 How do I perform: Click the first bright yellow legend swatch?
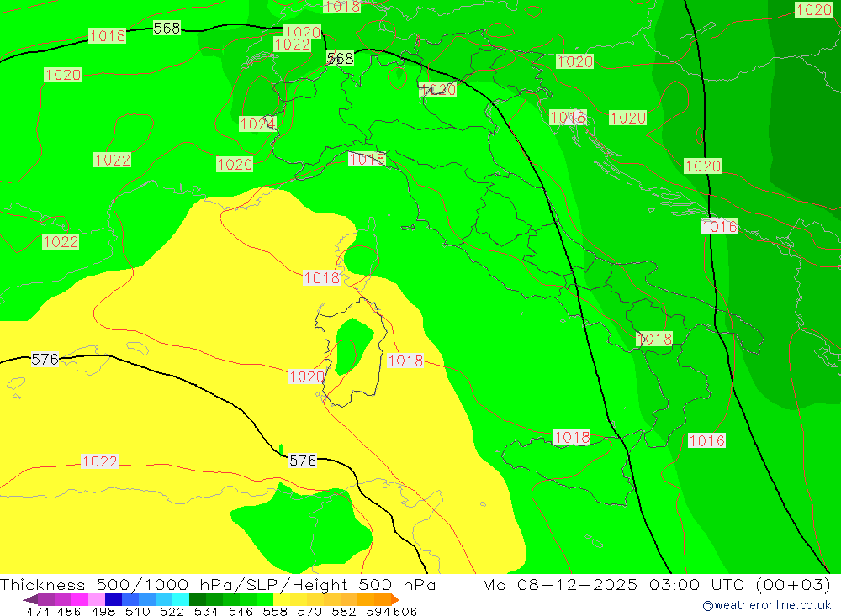click(282, 599)
